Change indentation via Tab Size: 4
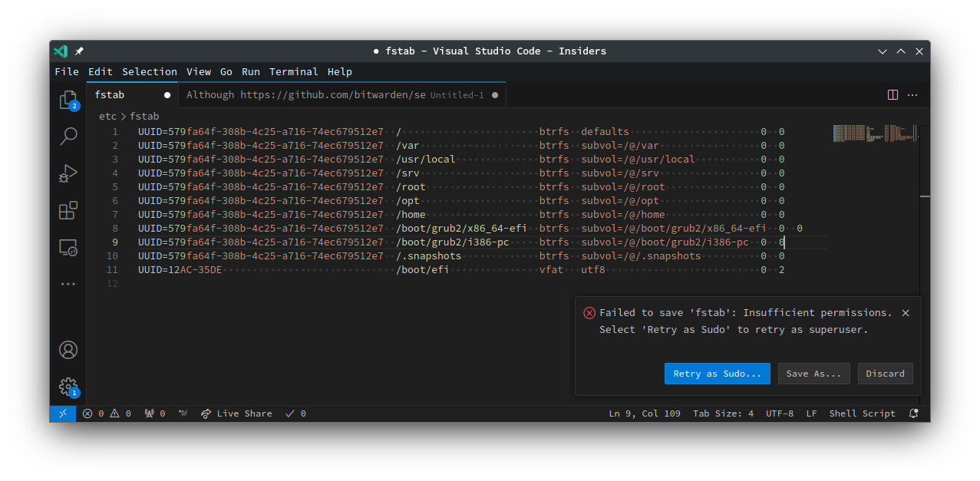Viewport: 980px width, 481px height. [723, 413]
